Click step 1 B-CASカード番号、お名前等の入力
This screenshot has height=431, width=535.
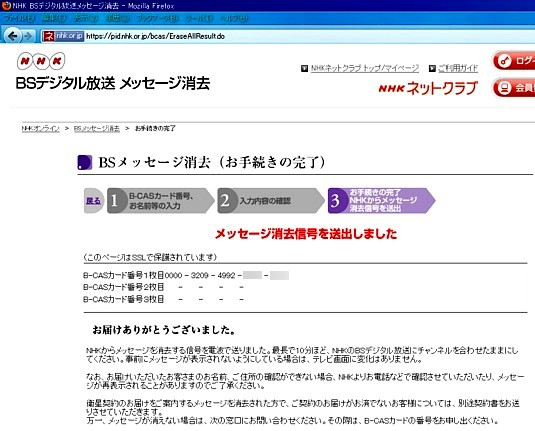coord(161,201)
